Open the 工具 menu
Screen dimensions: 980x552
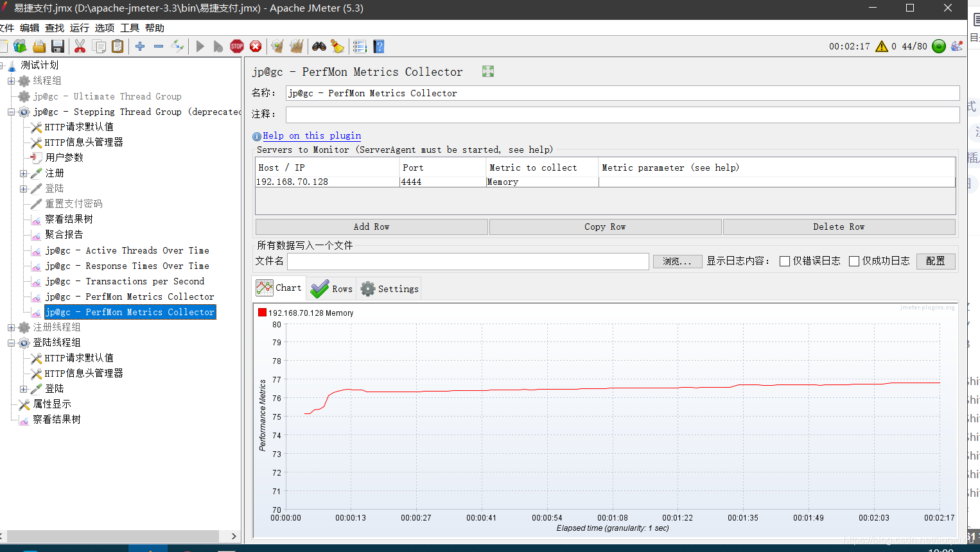pyautogui.click(x=130, y=28)
